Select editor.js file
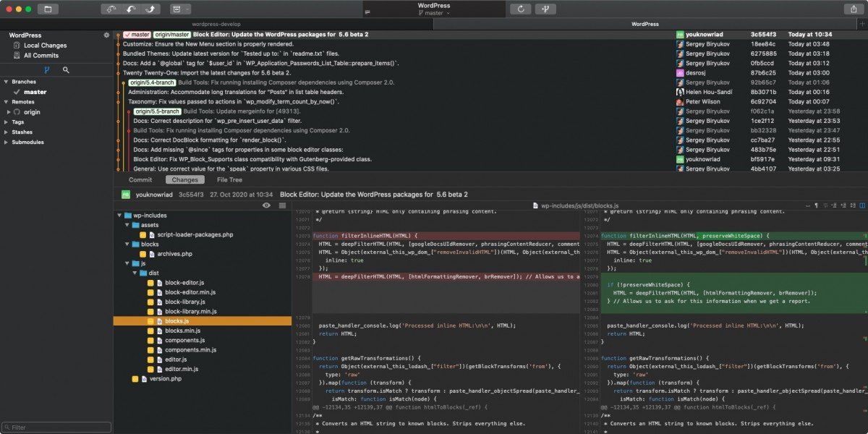The width and height of the screenshot is (868, 434). tap(176, 359)
